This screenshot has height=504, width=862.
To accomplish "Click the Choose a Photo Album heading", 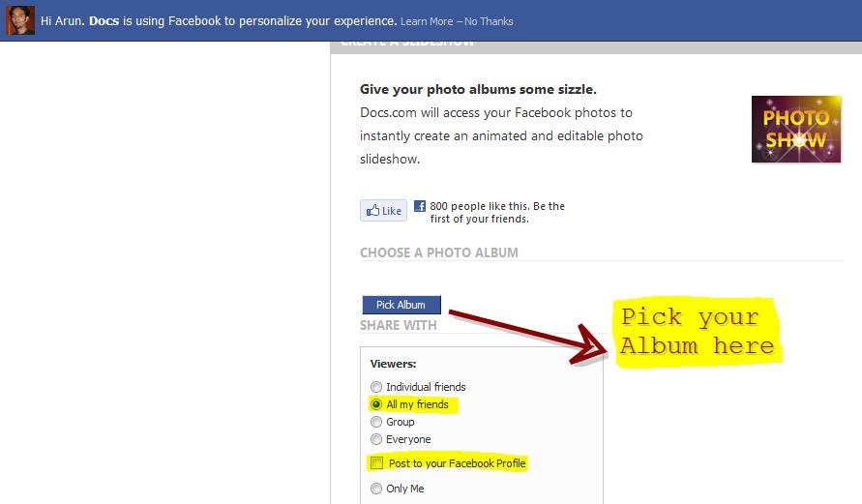I will (439, 252).
